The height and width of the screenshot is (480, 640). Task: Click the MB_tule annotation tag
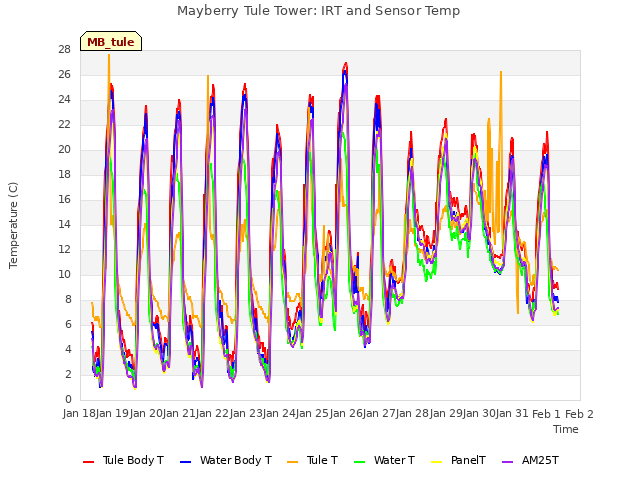click(x=111, y=41)
